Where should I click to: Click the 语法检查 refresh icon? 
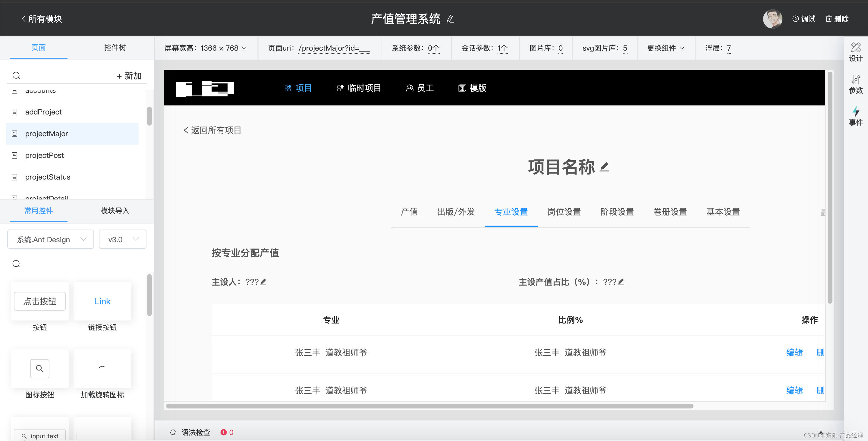[x=173, y=432]
